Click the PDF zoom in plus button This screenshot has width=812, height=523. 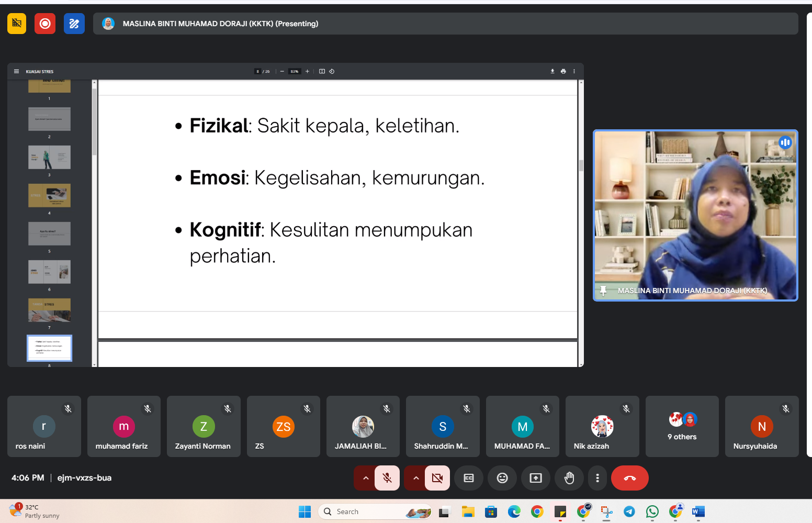308,71
